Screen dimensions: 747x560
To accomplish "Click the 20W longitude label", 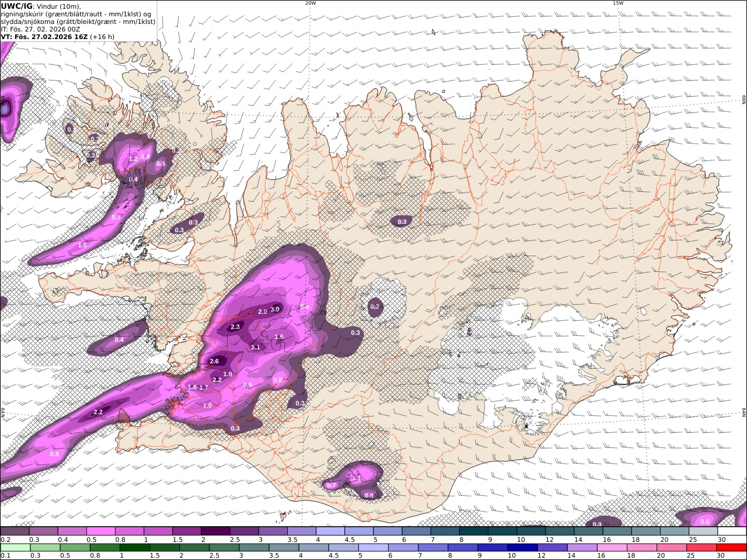I will coord(310,3).
